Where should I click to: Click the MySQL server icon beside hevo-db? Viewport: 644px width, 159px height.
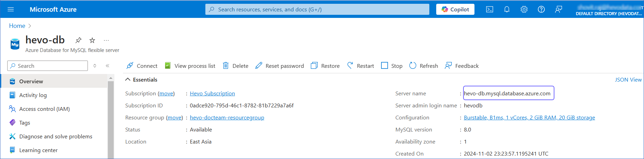[15, 44]
